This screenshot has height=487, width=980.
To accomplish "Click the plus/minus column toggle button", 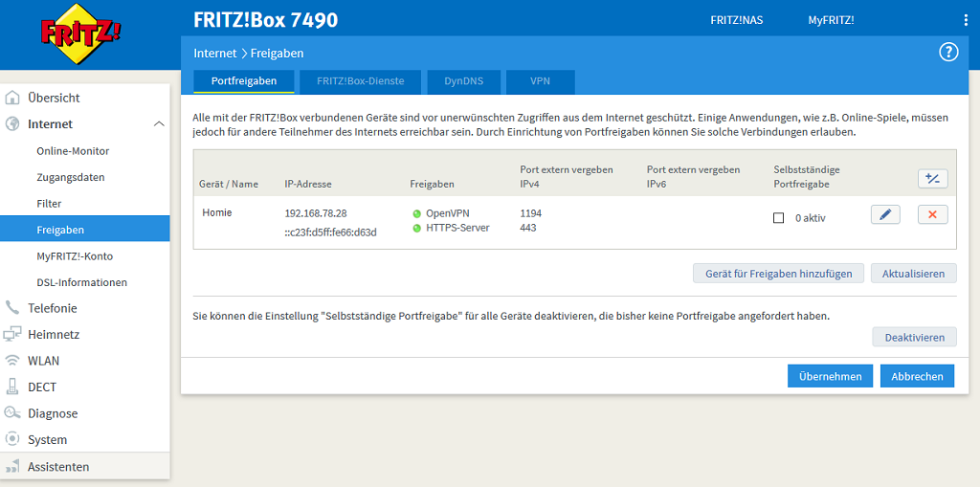I will tap(932, 179).
